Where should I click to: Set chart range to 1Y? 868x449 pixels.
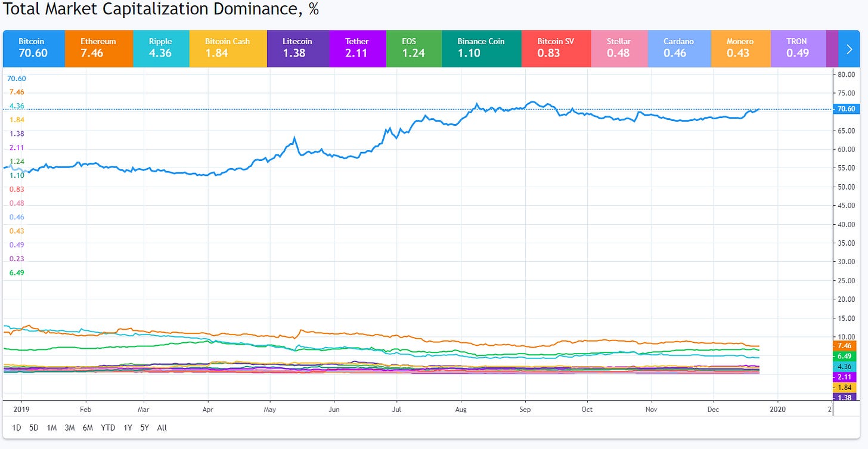tap(128, 428)
